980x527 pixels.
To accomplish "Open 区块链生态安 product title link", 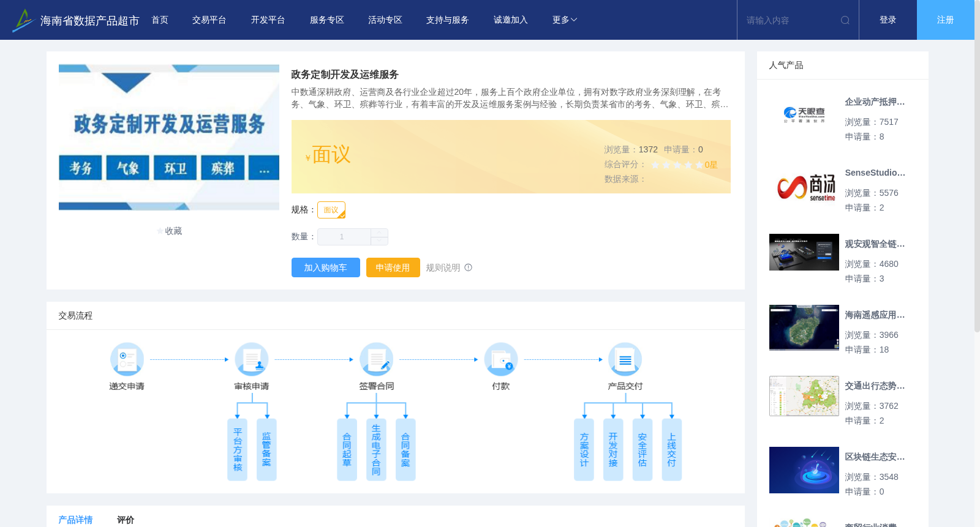I will (875, 457).
